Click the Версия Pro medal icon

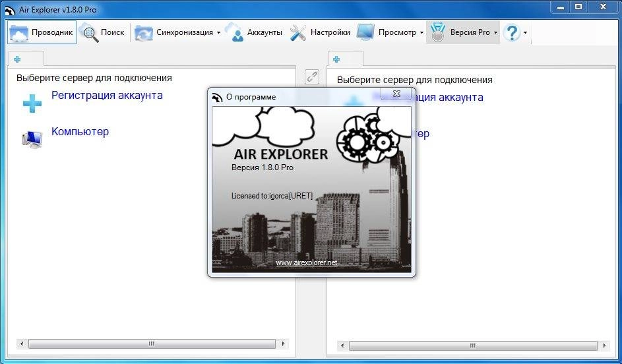[437, 32]
